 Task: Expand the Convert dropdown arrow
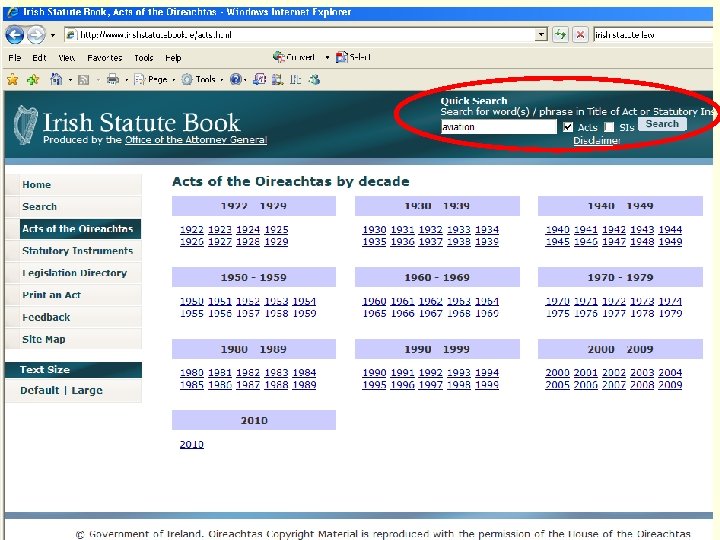point(327,57)
